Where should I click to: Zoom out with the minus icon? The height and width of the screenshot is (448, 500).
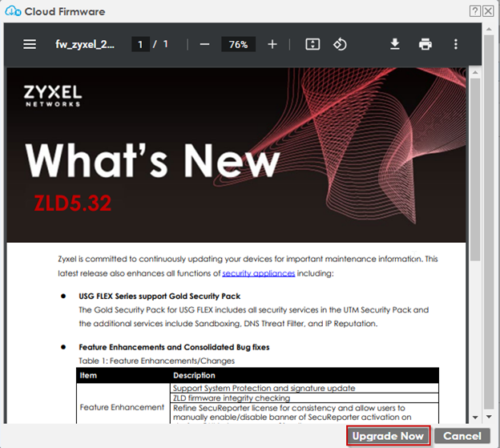pos(204,44)
